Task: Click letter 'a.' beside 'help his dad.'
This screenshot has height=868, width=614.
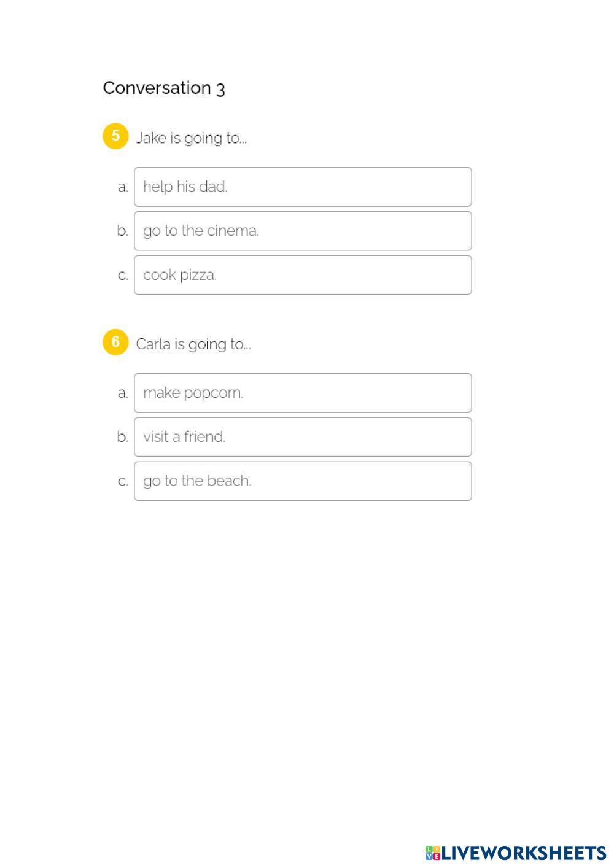Action: (123, 187)
